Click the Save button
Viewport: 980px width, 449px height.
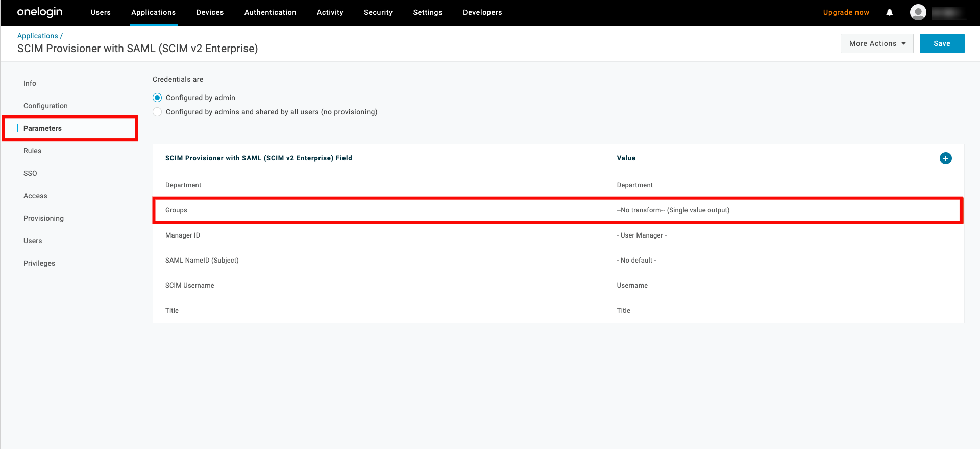coord(942,43)
